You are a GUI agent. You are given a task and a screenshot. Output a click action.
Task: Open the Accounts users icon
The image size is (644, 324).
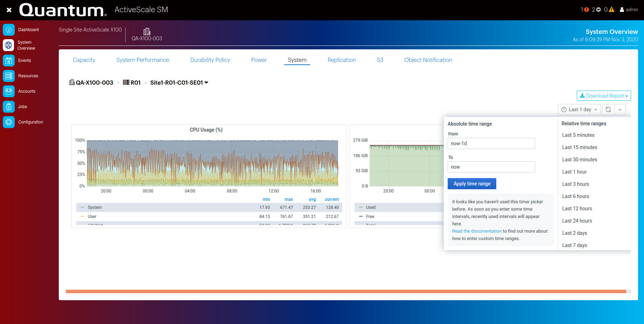(x=9, y=91)
